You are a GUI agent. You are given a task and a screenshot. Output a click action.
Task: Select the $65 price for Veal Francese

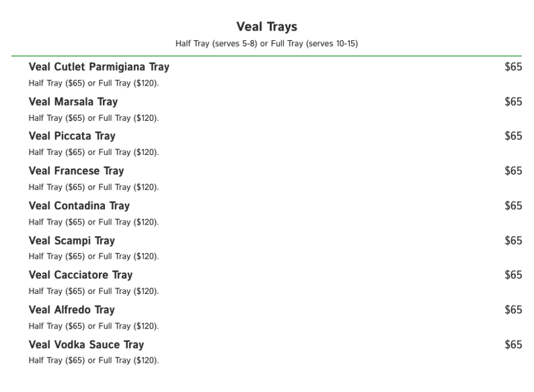click(513, 171)
